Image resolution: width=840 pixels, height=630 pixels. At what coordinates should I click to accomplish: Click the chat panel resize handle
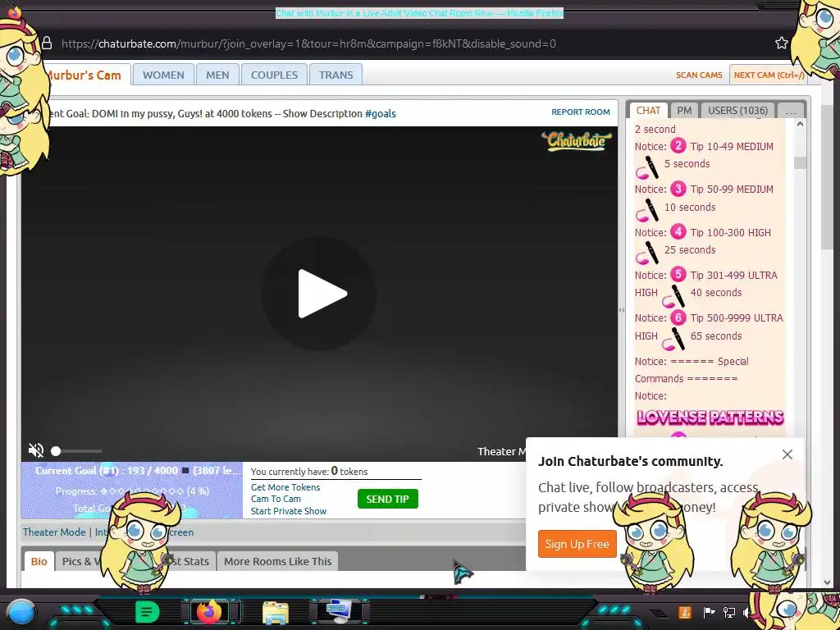pos(622,309)
